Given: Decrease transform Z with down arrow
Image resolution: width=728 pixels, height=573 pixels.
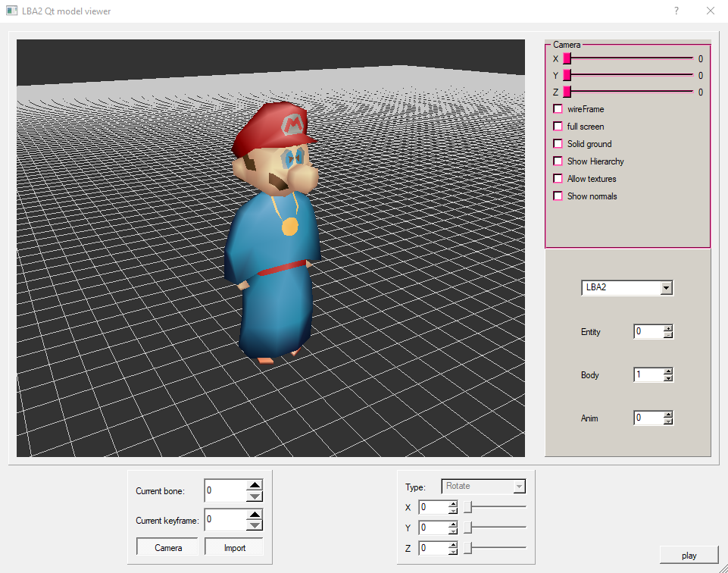Looking at the screenshot, I should [x=453, y=551].
